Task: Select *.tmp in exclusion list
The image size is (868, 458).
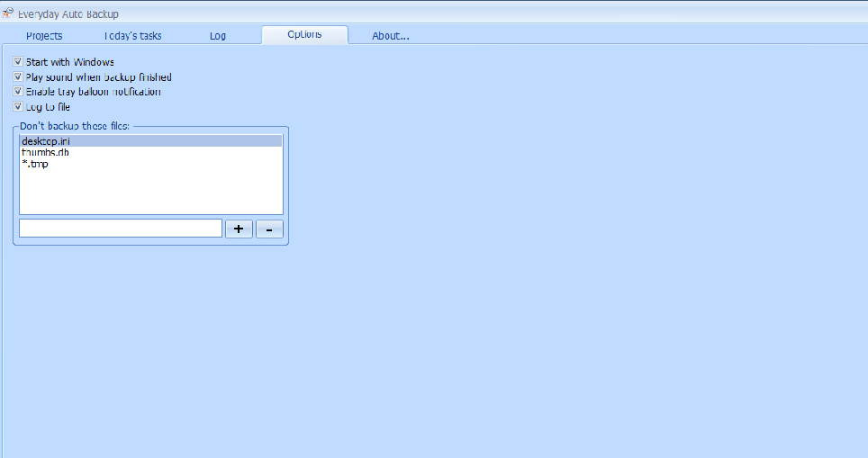Action: (x=150, y=164)
